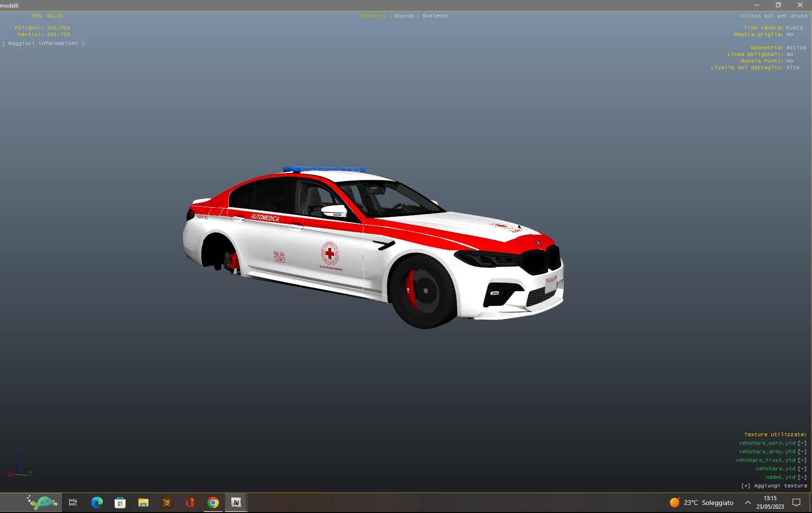Show hidden system tray icons
The width and height of the screenshot is (812, 513).
(x=748, y=503)
